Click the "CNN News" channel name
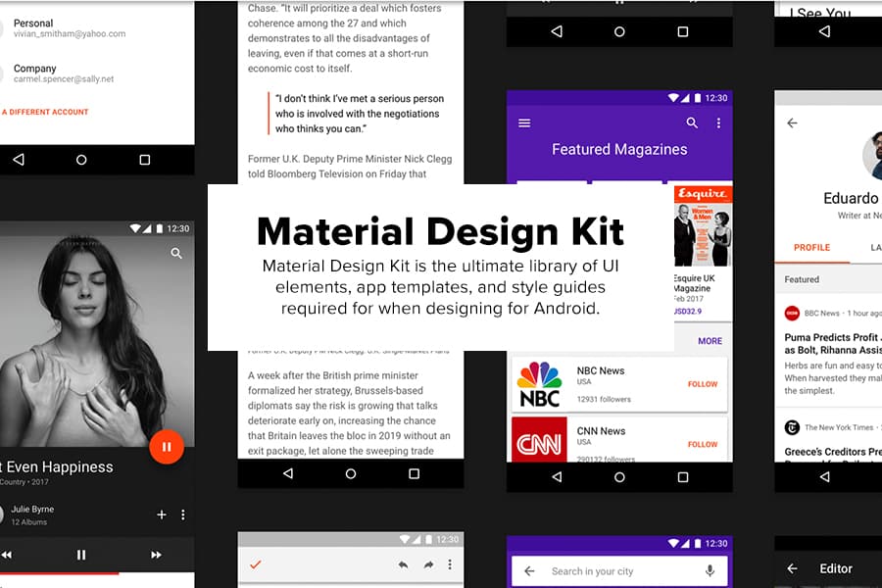882x588 pixels. [x=601, y=431]
